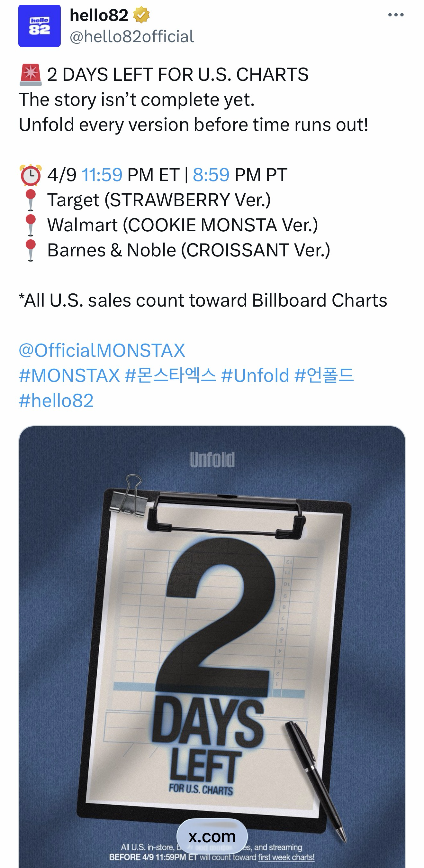Open the #Unfold hashtag
This screenshot has width=424, height=868.
(x=255, y=375)
